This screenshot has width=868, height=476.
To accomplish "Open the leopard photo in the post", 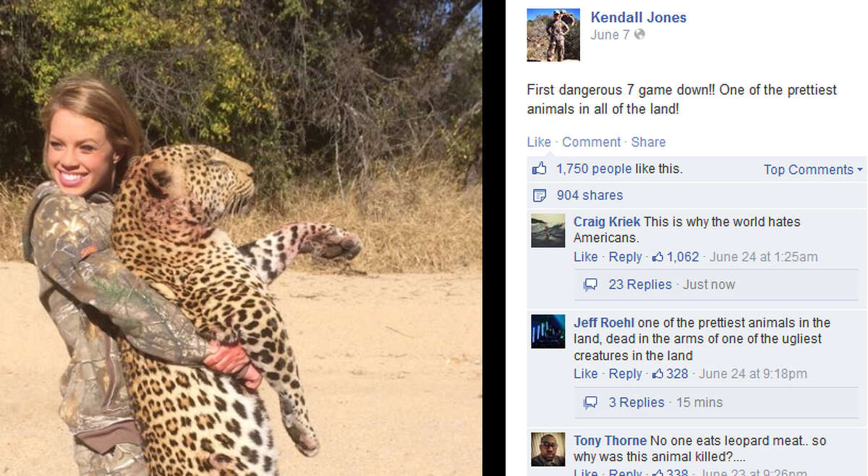I will (x=241, y=238).
